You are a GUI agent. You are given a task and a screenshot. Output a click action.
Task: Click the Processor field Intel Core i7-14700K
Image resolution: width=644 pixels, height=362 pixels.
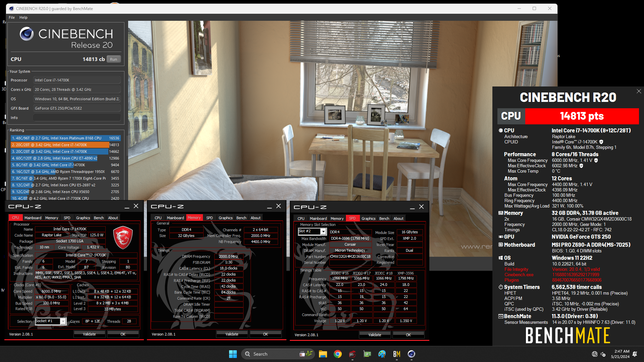click(77, 80)
